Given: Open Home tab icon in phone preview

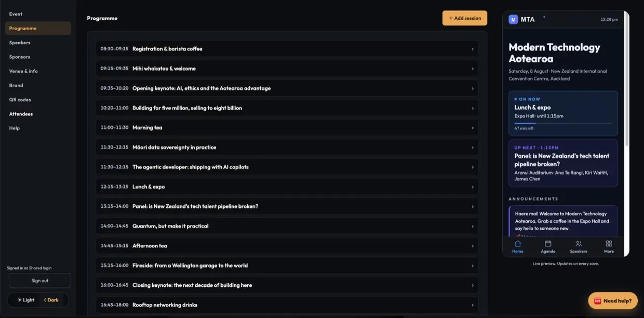Looking at the screenshot, I should pos(518,243).
